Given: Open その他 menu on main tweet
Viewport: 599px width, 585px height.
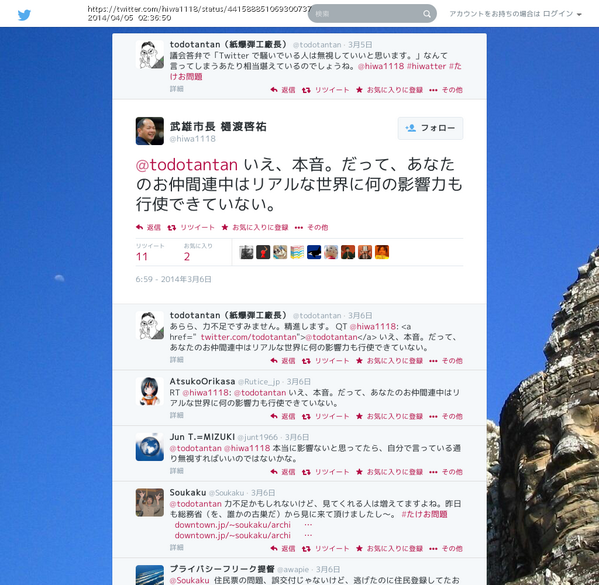Looking at the screenshot, I should click(311, 227).
